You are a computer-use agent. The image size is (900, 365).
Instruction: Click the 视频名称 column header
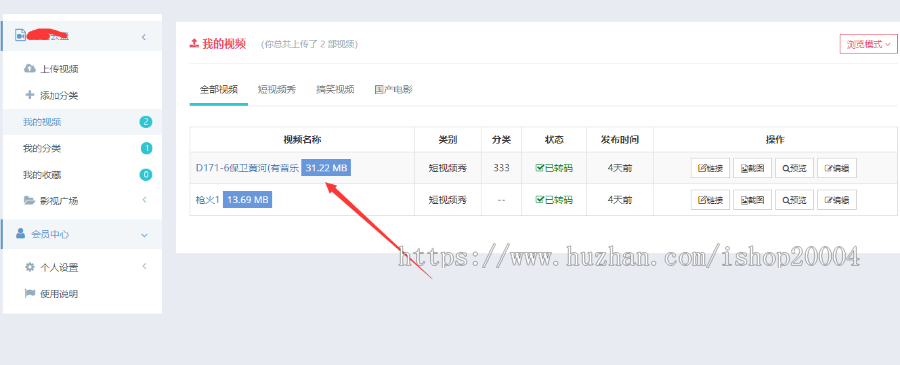pyautogui.click(x=302, y=139)
